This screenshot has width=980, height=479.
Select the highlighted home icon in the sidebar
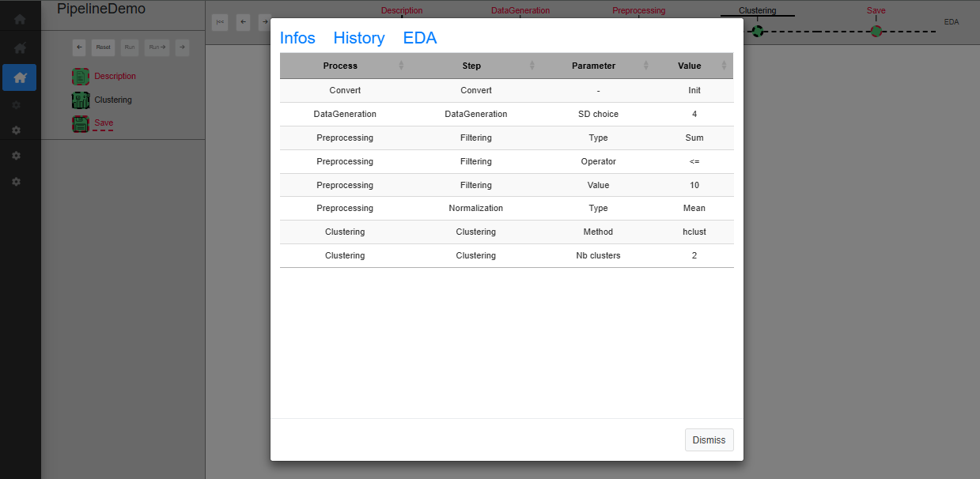17,77
